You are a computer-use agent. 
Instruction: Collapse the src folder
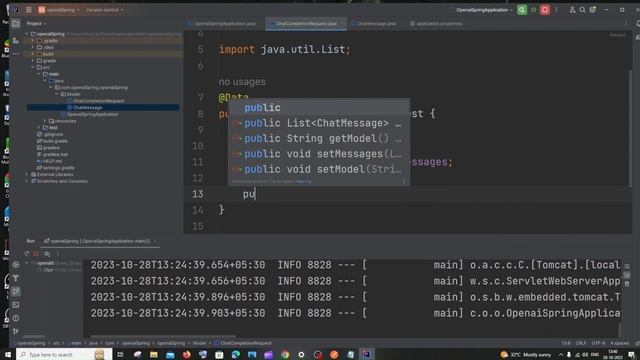tap(33, 67)
